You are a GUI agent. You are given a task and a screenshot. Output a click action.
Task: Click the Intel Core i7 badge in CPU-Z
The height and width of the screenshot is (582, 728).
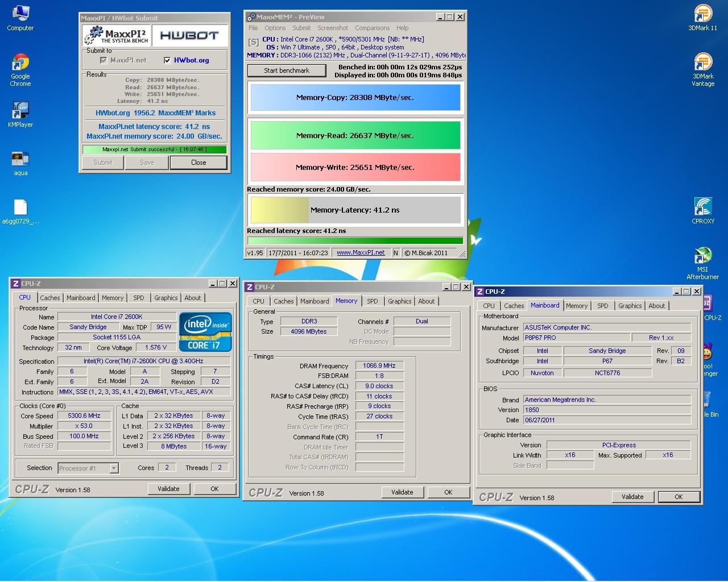pyautogui.click(x=205, y=332)
